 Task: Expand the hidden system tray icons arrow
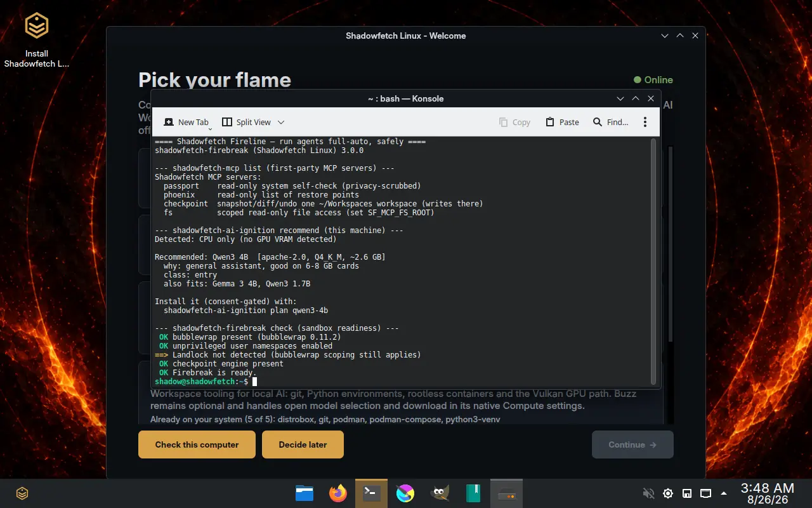point(724,493)
